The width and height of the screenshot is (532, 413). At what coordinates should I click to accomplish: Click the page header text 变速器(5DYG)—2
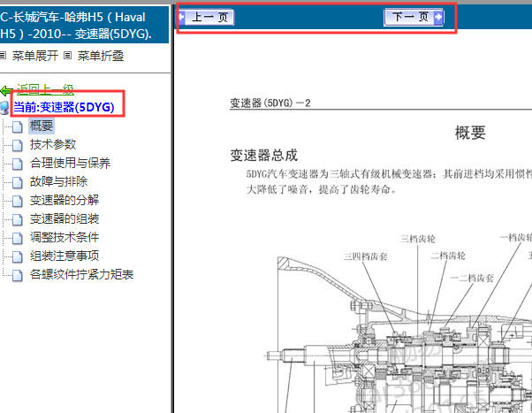coord(270,103)
